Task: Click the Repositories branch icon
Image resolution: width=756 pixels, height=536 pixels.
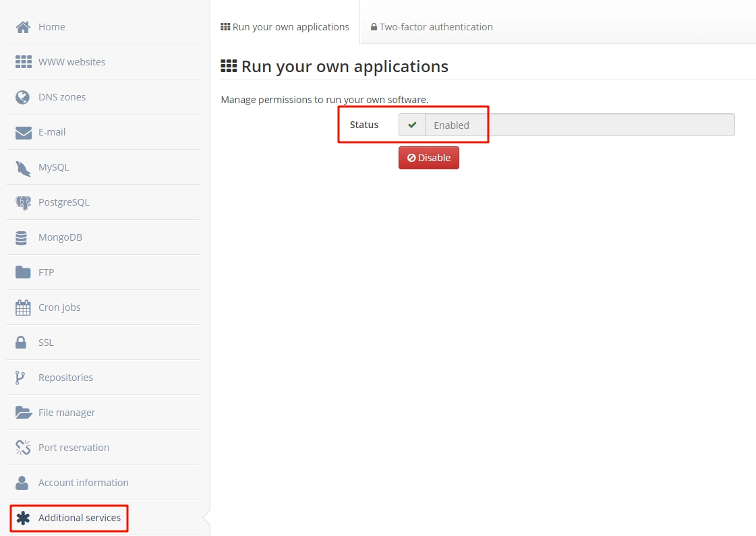Action: pyautogui.click(x=20, y=378)
